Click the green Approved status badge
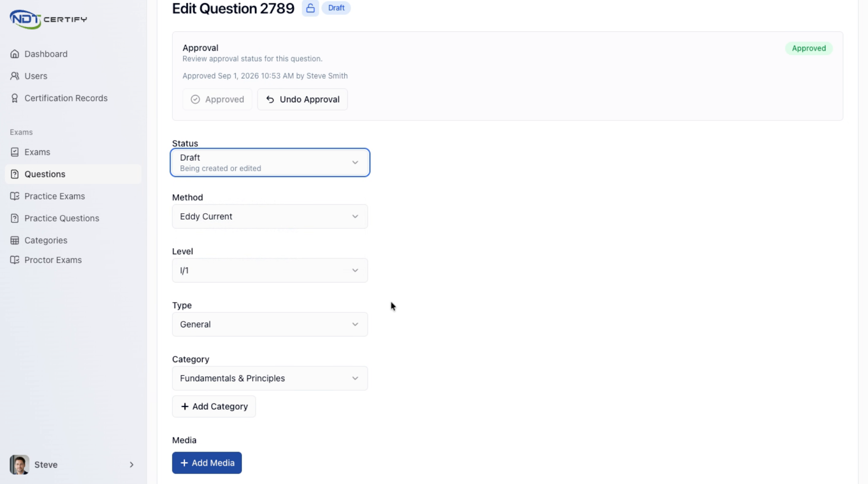 tap(809, 48)
